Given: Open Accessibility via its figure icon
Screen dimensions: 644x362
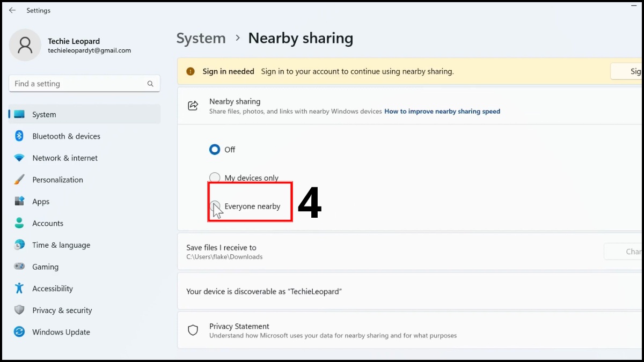Looking at the screenshot, I should click(19, 289).
